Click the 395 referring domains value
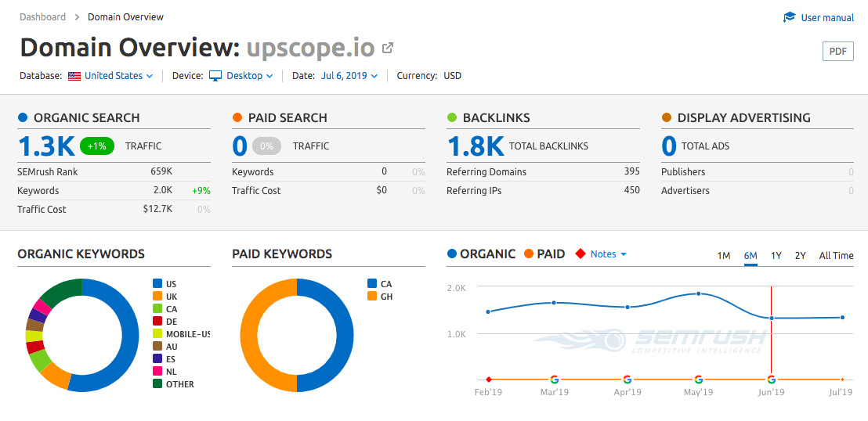 click(x=631, y=171)
